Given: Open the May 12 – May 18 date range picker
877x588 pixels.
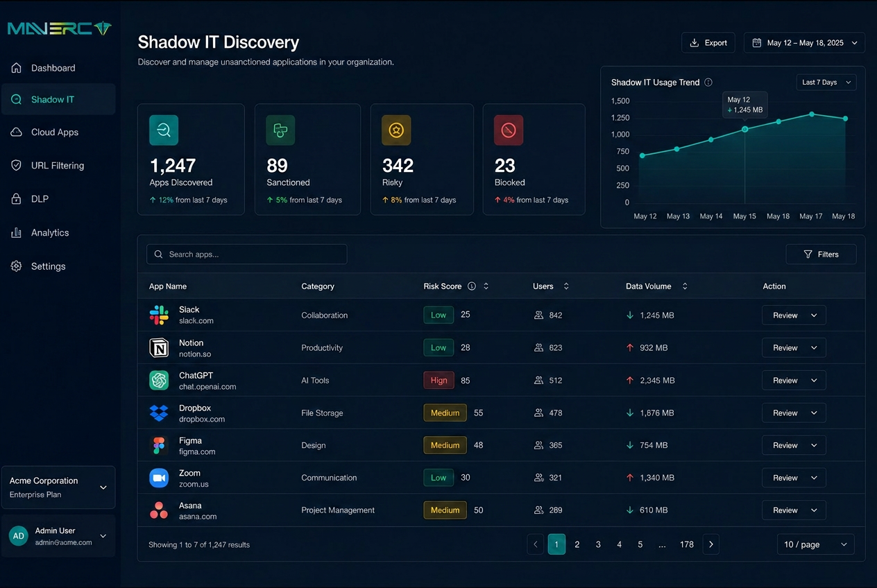Looking at the screenshot, I should (804, 42).
